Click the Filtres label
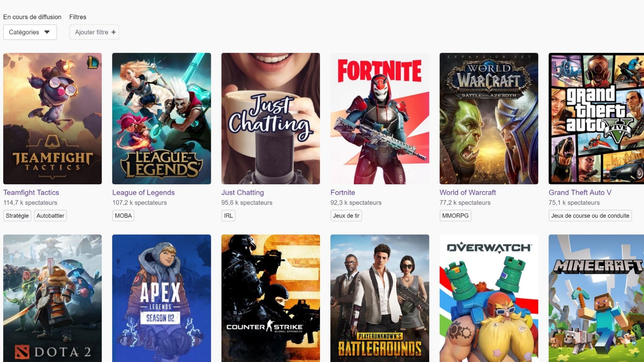This screenshot has width=644, height=362. [x=78, y=17]
